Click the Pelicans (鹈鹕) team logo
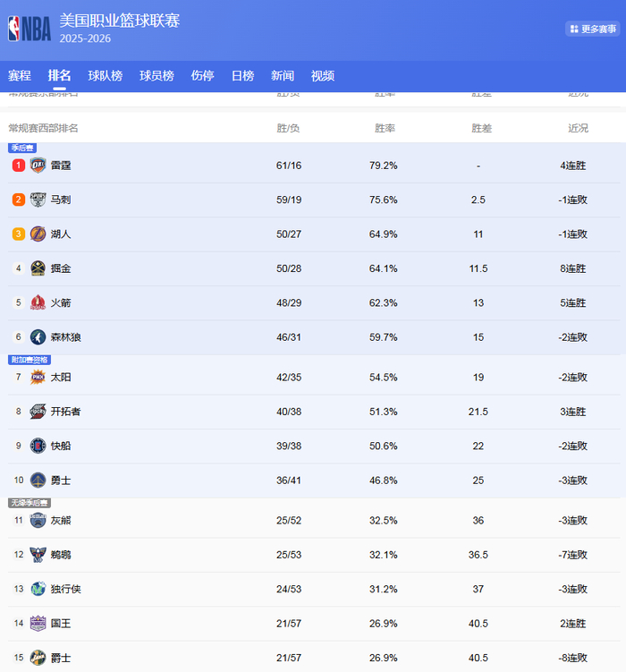This screenshot has height=672, width=626. coord(38,555)
